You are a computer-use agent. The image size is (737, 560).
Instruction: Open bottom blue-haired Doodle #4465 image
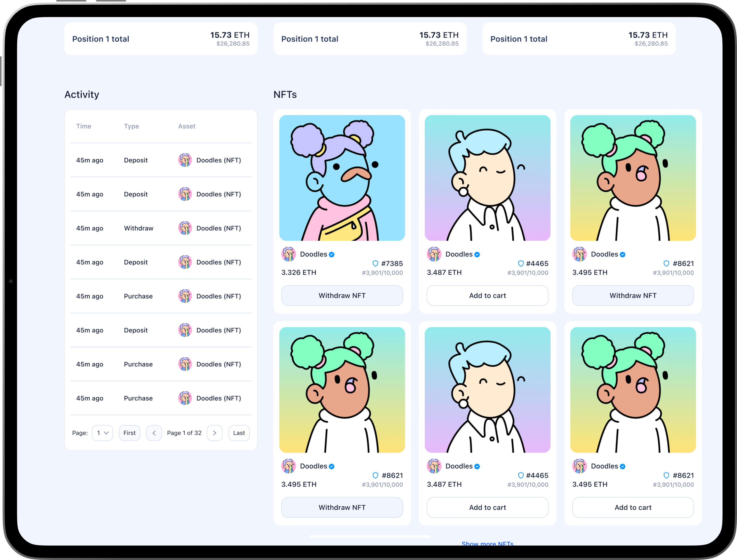coord(487,390)
